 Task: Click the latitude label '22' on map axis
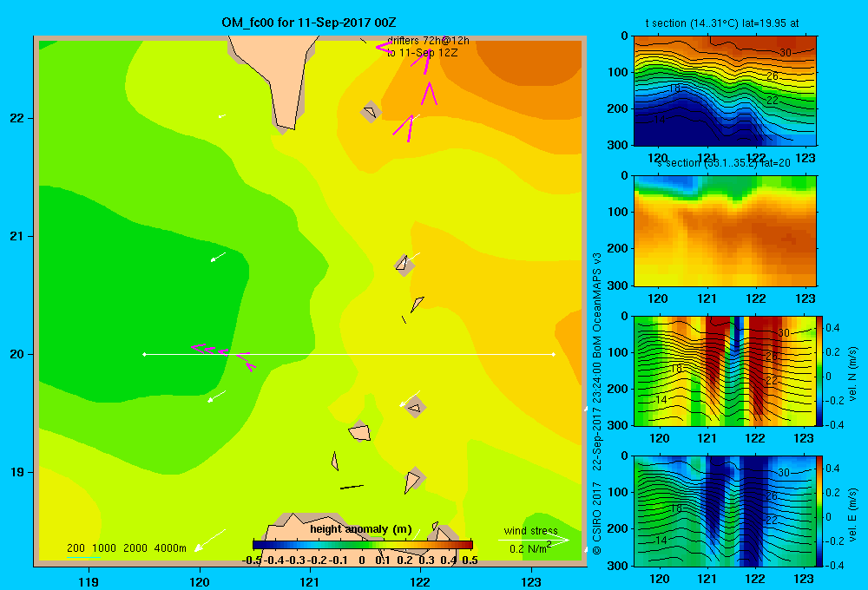17,119
